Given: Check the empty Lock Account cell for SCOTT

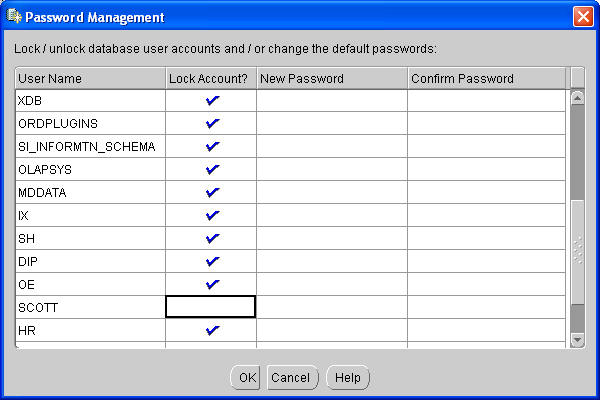Looking at the screenshot, I should coord(210,307).
